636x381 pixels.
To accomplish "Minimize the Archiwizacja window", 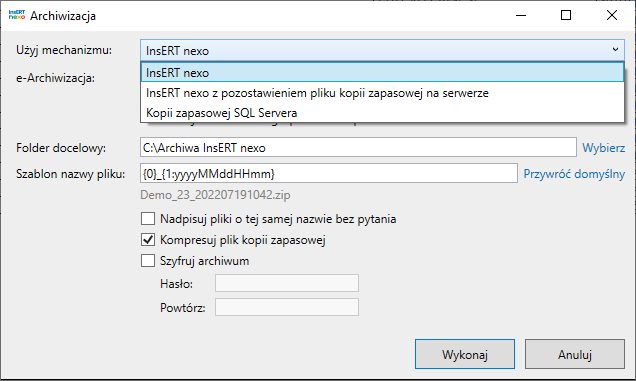I will point(521,15).
